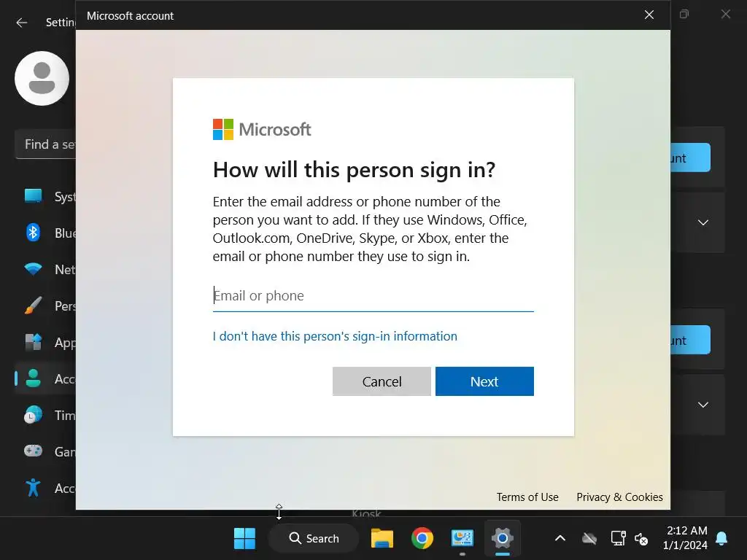Viewport: 747px width, 560px height.
Task: Launch File Explorer from taskbar
Action: click(x=382, y=539)
